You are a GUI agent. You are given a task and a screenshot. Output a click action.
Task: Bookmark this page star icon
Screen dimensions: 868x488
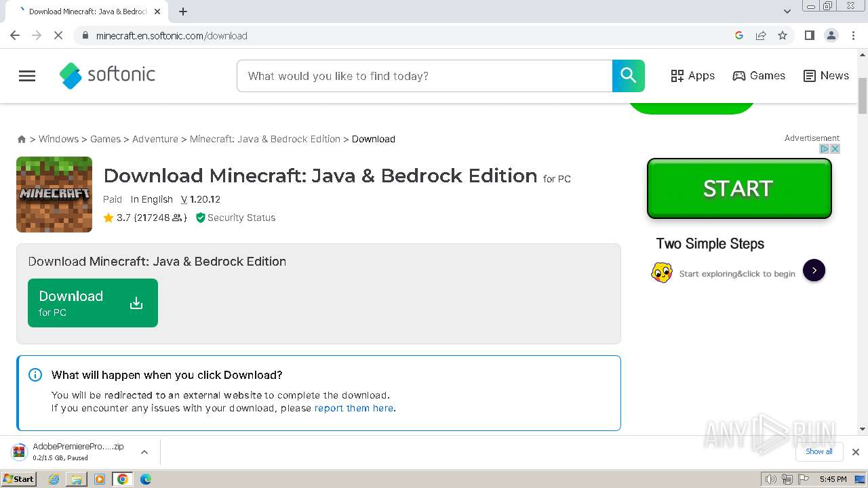(x=783, y=35)
